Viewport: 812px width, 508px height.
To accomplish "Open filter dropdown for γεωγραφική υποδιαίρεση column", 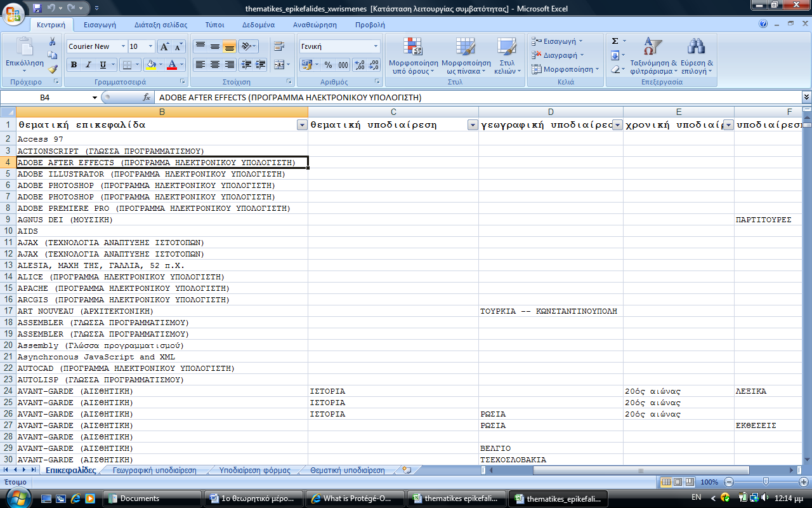I will tap(617, 125).
